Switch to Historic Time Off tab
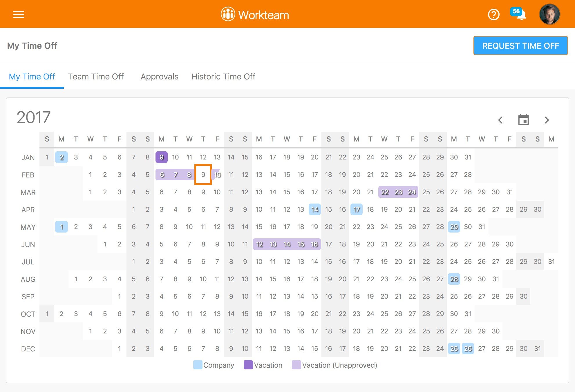Screen dimensions: 575x392 tap(223, 77)
